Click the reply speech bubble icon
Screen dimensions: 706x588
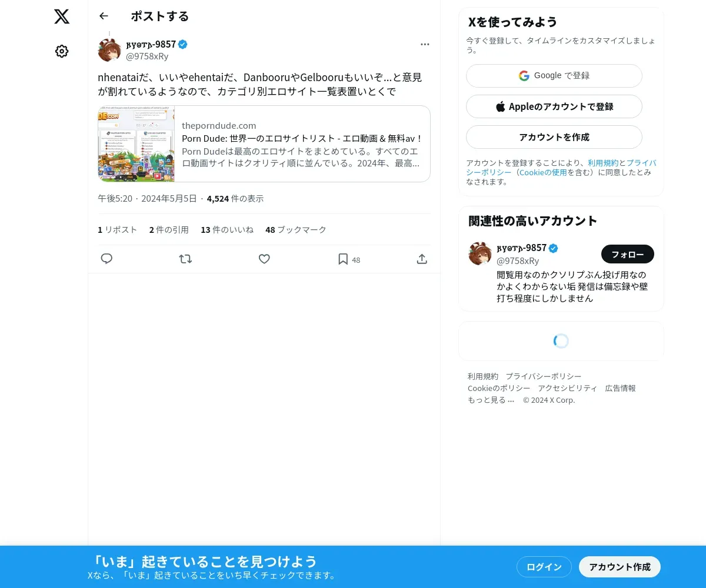[106, 259]
